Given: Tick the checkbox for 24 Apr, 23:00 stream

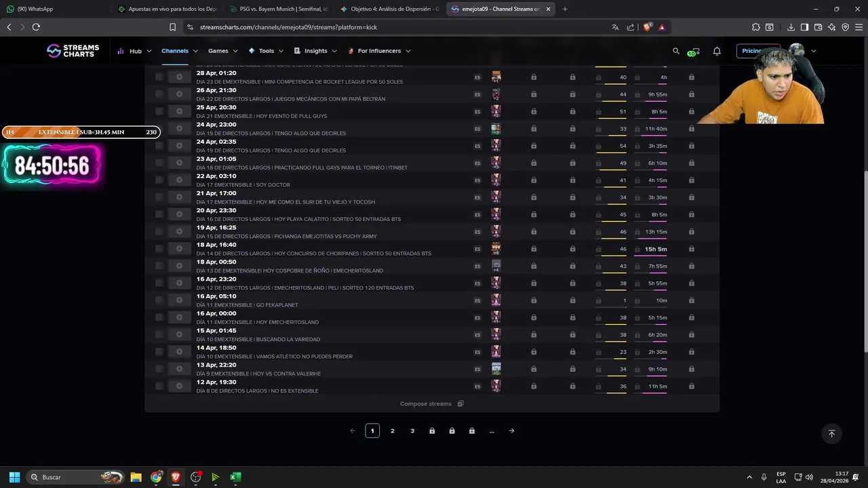Looking at the screenshot, I should pos(159,128).
